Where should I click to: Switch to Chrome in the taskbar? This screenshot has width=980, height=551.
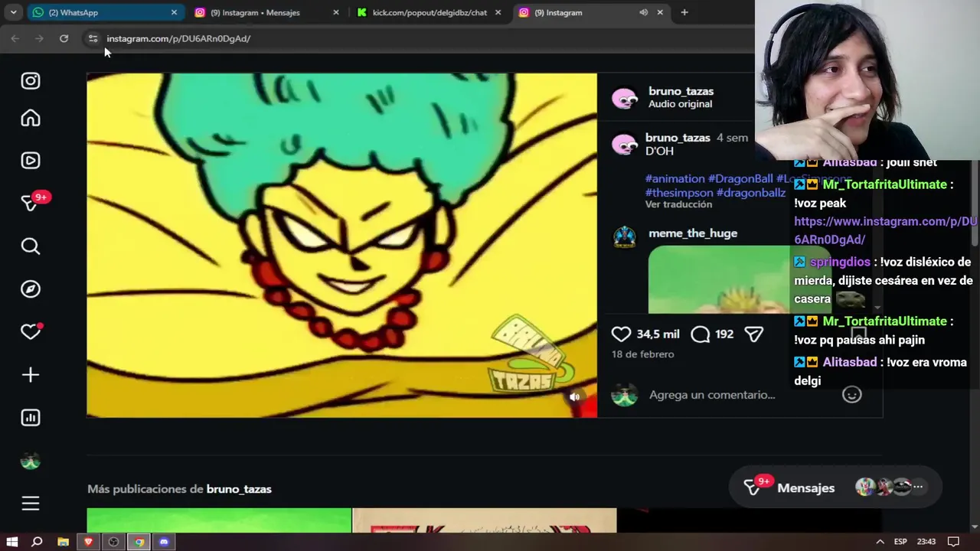point(139,542)
